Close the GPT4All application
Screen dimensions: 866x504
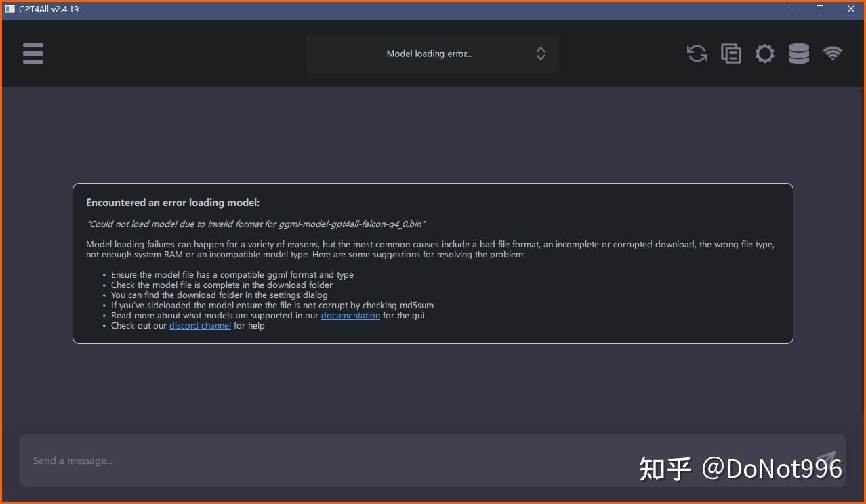coord(850,9)
